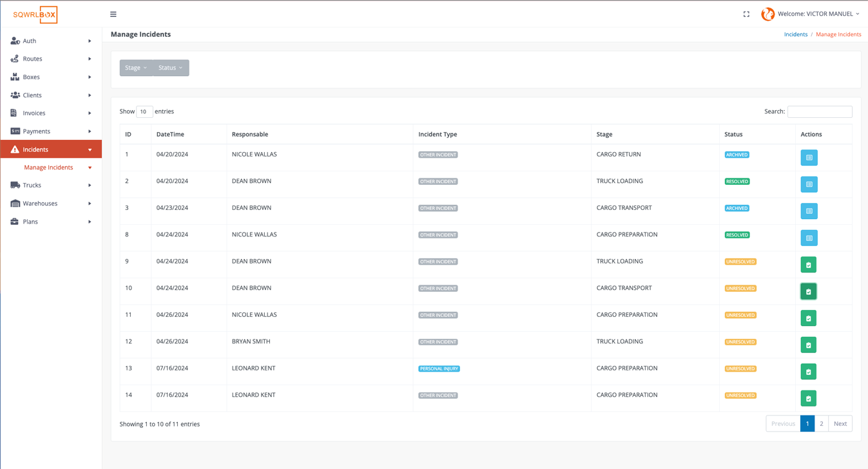
Task: Toggle fullscreen mode icon
Action: [x=746, y=14]
